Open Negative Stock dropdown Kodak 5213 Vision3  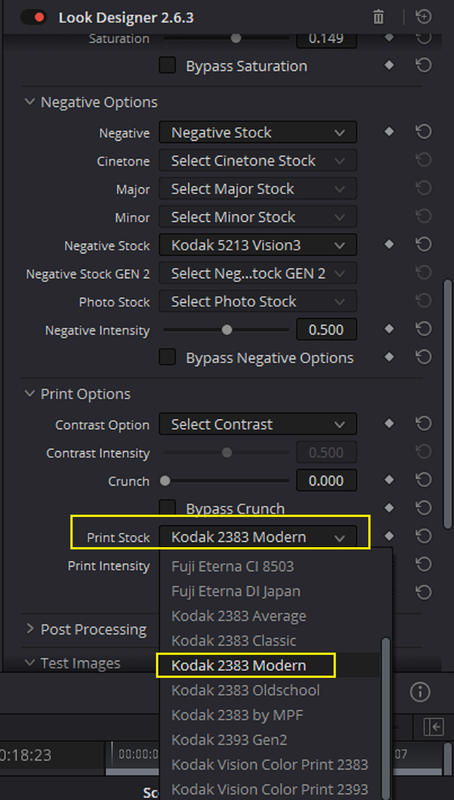coord(258,245)
